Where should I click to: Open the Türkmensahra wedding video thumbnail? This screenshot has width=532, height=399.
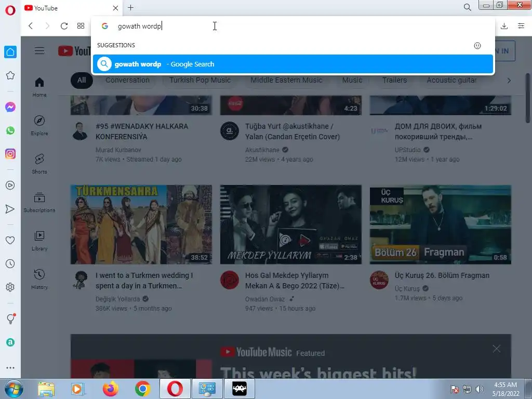pyautogui.click(x=141, y=224)
